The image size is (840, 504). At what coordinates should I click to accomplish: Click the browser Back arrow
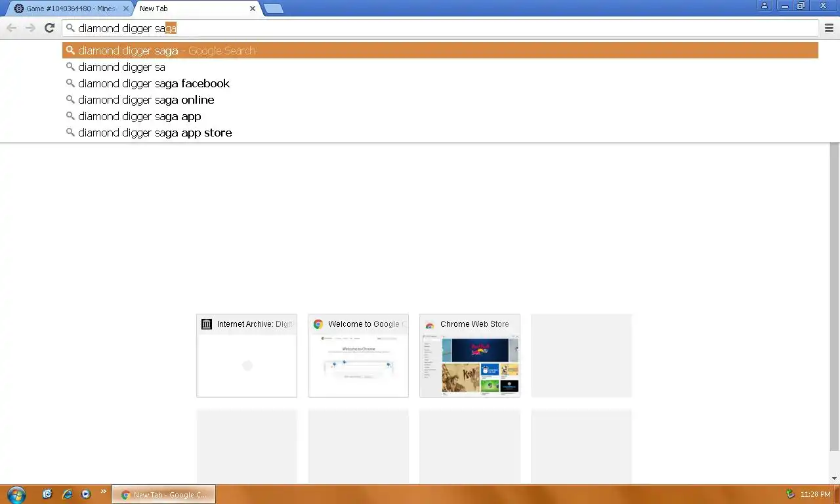click(12, 28)
